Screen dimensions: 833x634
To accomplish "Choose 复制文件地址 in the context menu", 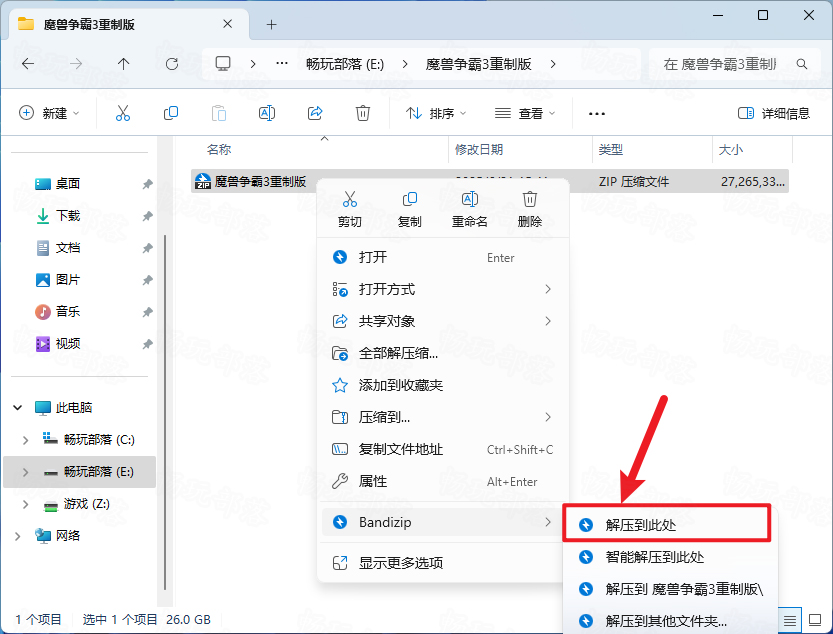I will tap(443, 449).
